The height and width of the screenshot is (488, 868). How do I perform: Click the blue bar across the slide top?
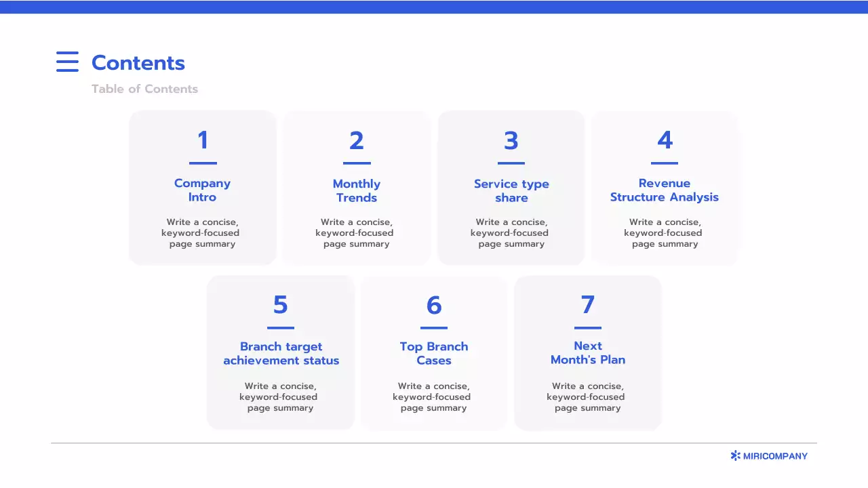(434, 7)
